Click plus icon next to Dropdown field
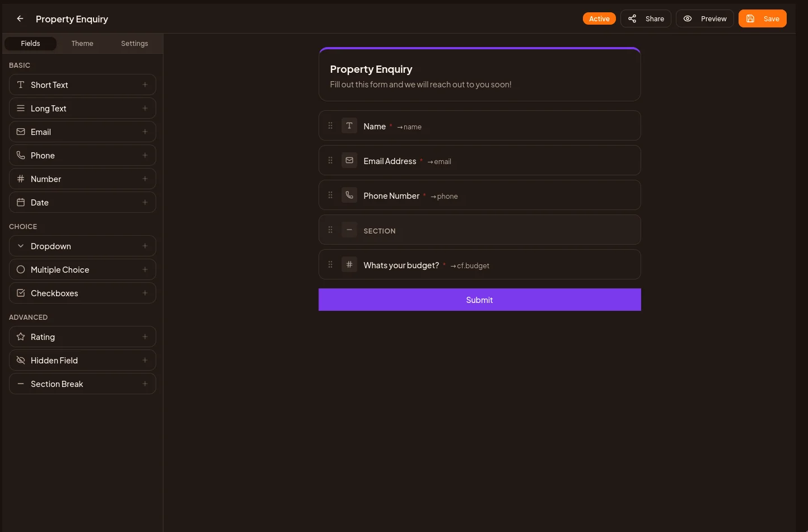Image resolution: width=808 pixels, height=532 pixels. (145, 246)
